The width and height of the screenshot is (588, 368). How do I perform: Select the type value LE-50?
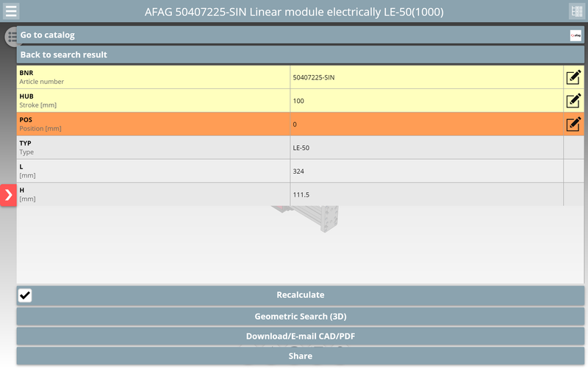point(301,148)
